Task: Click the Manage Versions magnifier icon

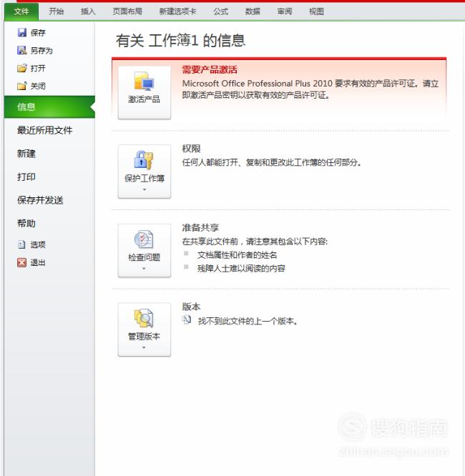Action: [144, 318]
